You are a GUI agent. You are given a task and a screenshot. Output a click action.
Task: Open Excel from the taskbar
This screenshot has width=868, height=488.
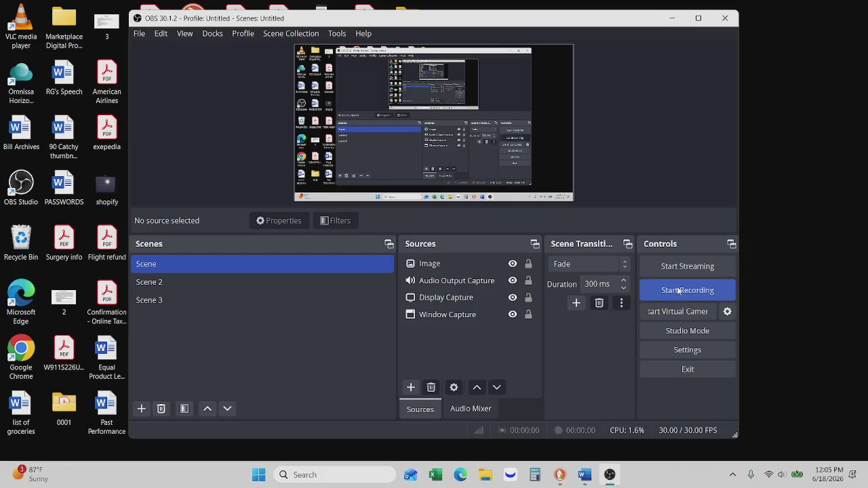(435, 474)
